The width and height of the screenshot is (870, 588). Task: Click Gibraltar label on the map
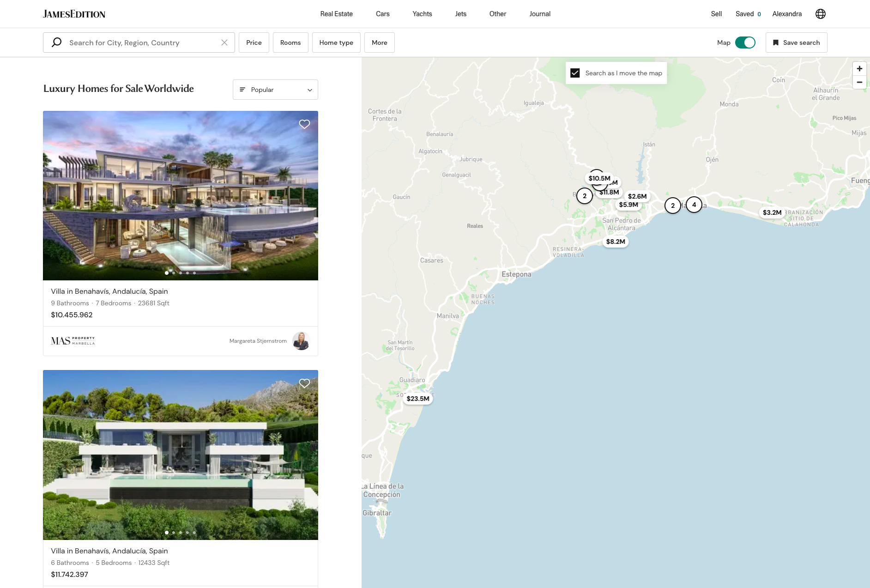tap(377, 513)
